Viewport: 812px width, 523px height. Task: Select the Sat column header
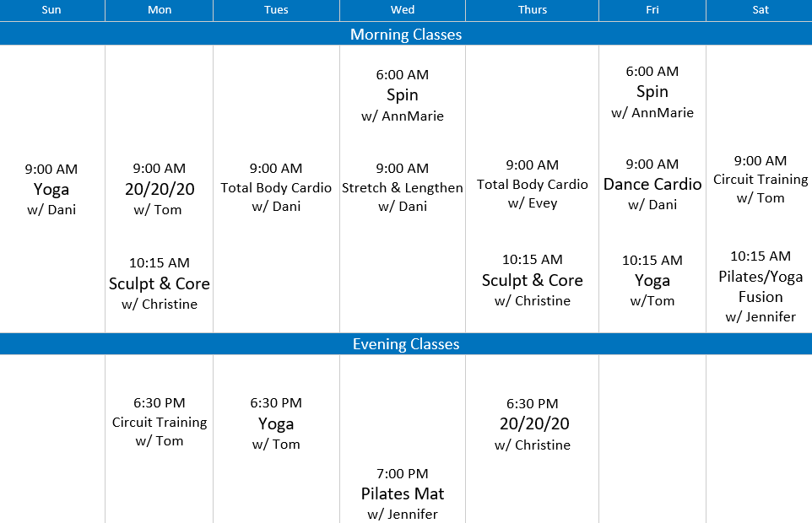point(760,10)
